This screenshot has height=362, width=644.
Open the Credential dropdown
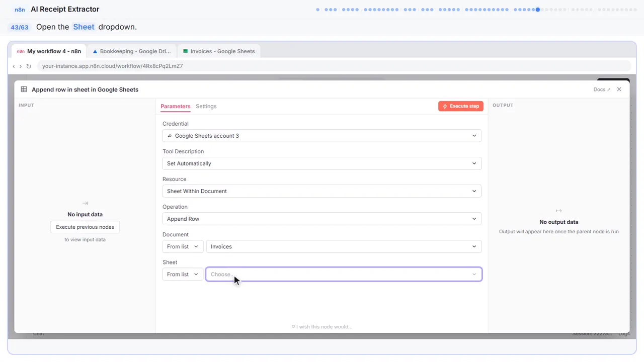coord(322,136)
